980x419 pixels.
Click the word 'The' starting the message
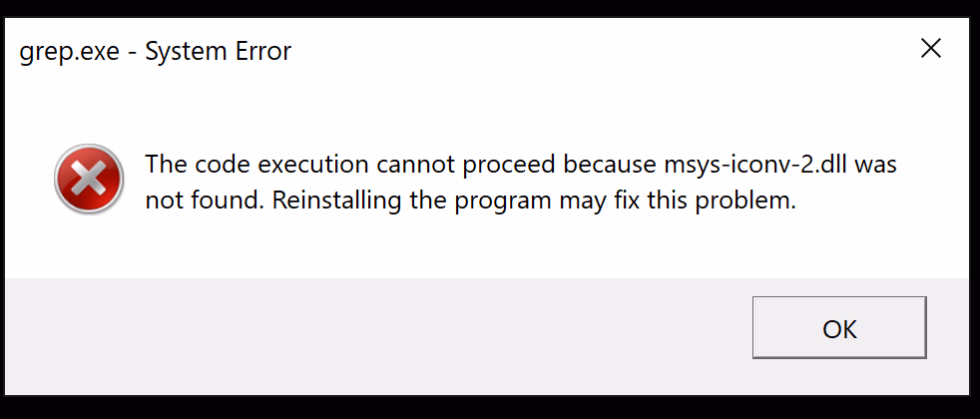[166, 165]
